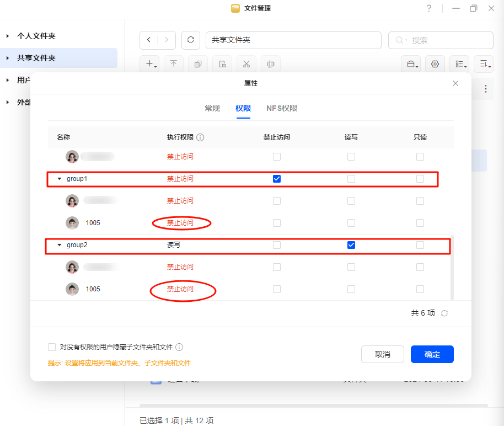Open the new item plus dropdown
Image resolution: width=504 pixels, height=426 pixels.
click(x=149, y=64)
